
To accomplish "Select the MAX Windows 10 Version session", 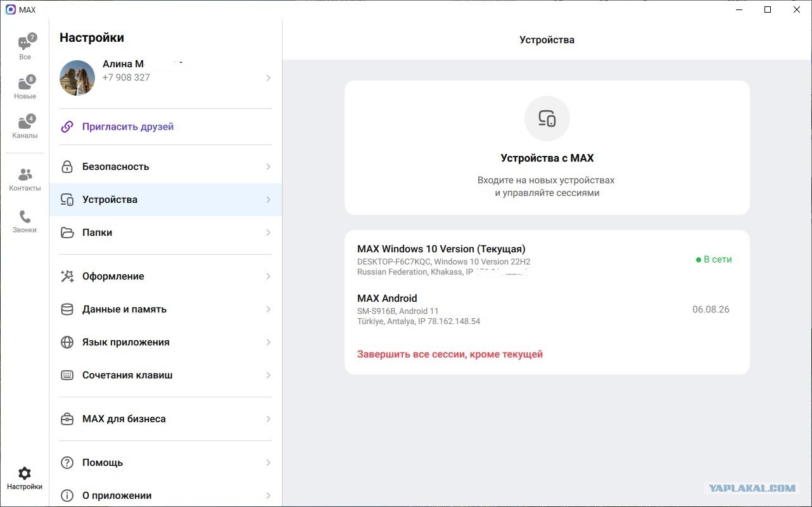I will 547,260.
